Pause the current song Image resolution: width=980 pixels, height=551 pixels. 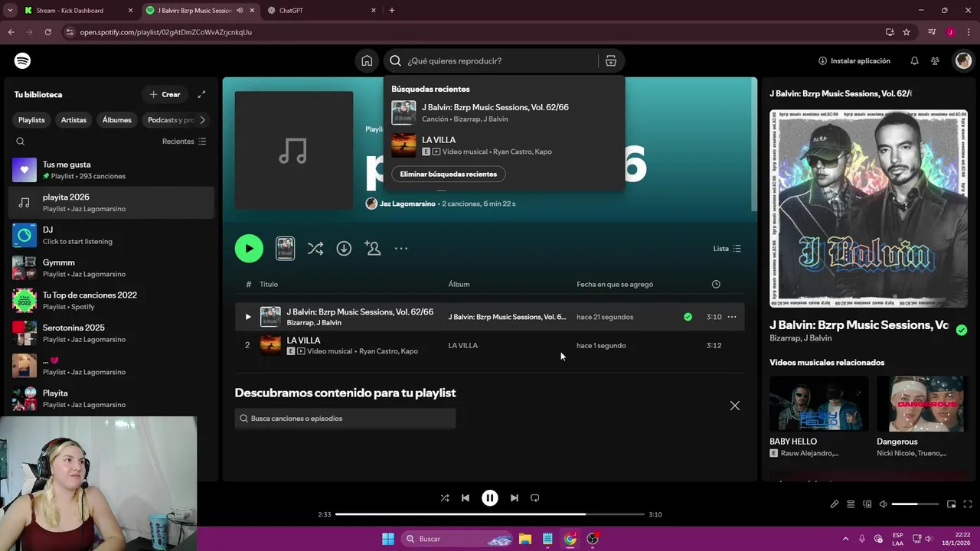(490, 497)
